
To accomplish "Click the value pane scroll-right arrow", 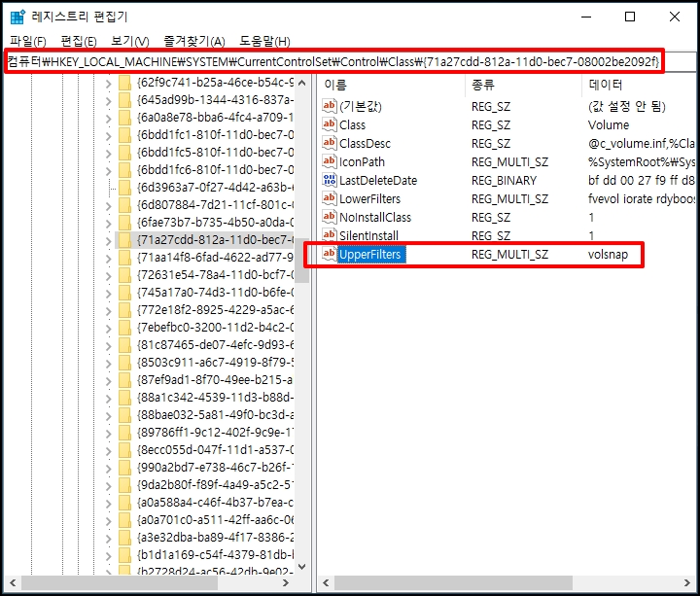I will 687,582.
